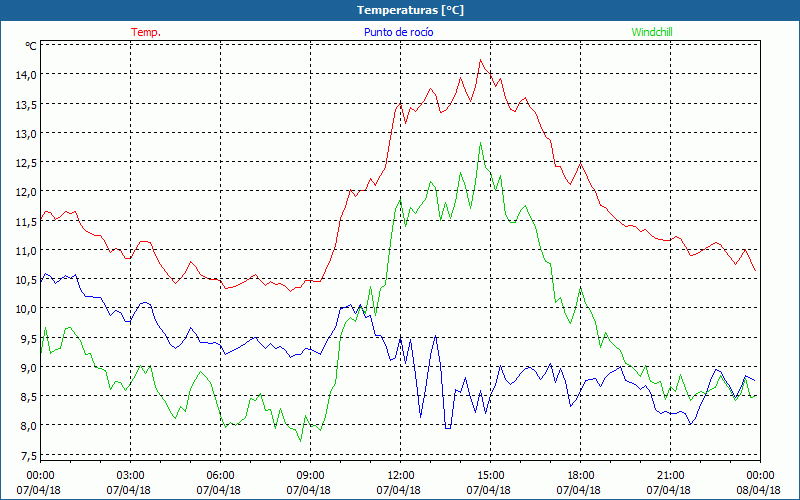Viewport: 800px width, 500px height.
Task: Click the 21:00 time axis label
Action: pyautogui.click(x=670, y=475)
